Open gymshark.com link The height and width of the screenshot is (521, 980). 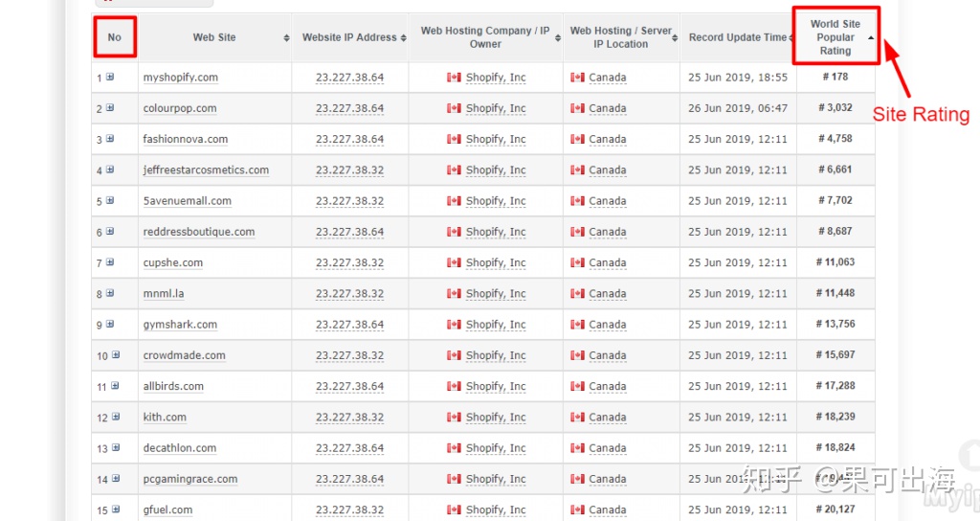coord(180,325)
